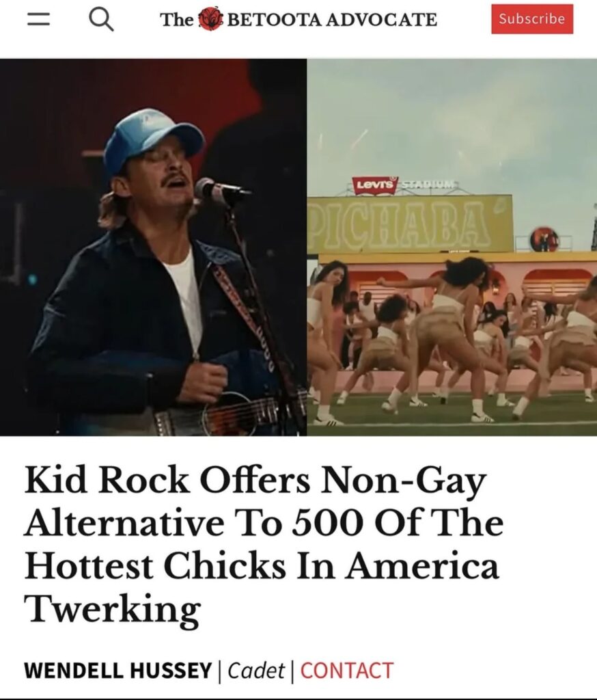Click the Levi's Stadium sign in photo
The height and width of the screenshot is (700, 597).
404,185
